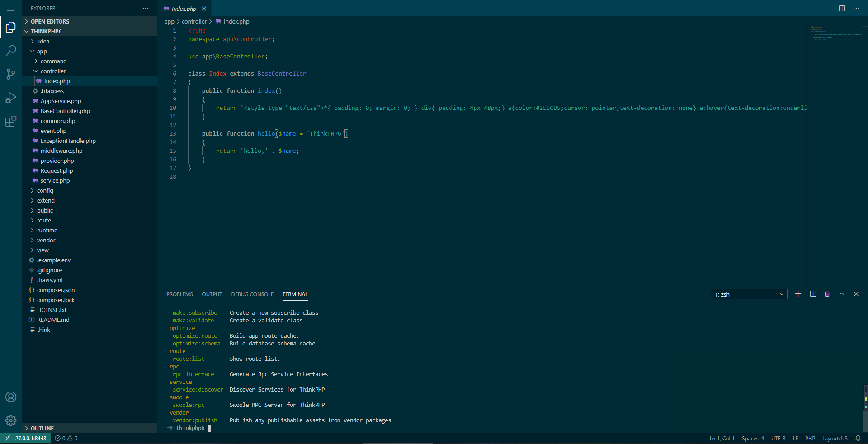Collapse the app folder

click(x=90, y=51)
